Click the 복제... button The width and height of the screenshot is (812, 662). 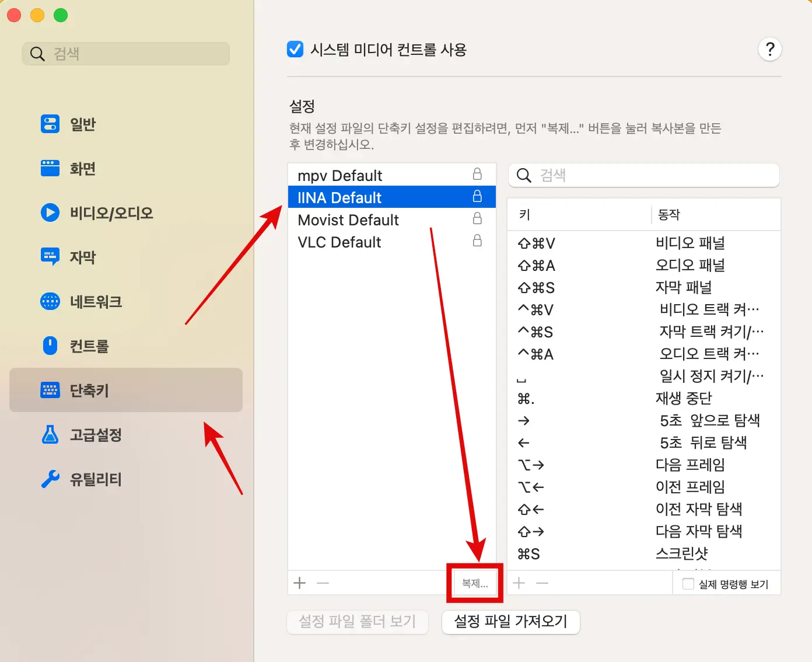tap(474, 583)
